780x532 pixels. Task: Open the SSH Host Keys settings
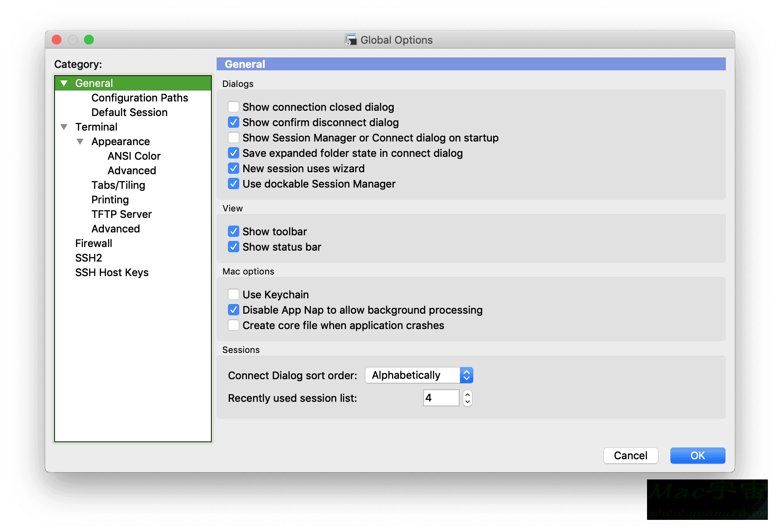112,272
